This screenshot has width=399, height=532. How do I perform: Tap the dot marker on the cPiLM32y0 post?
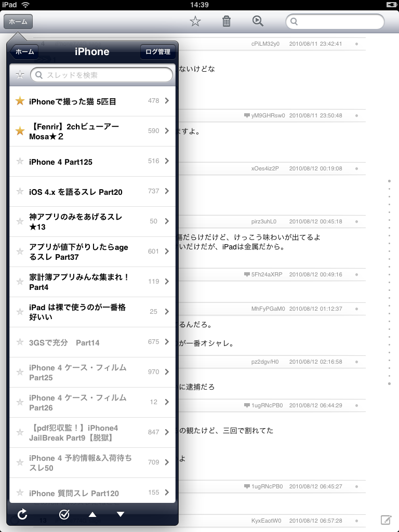point(356,44)
